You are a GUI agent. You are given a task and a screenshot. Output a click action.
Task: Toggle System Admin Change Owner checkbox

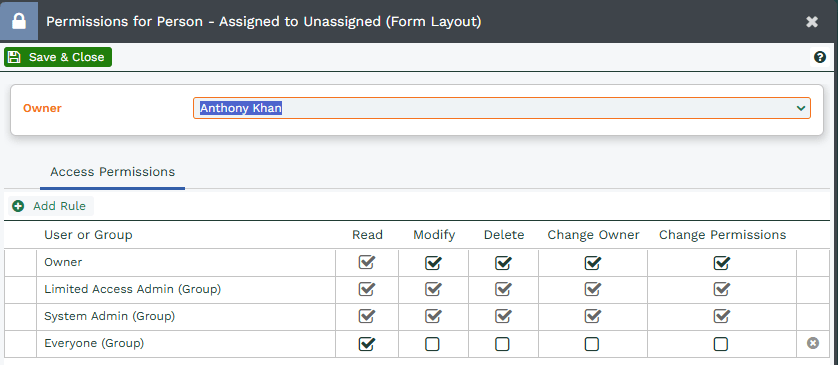point(592,316)
